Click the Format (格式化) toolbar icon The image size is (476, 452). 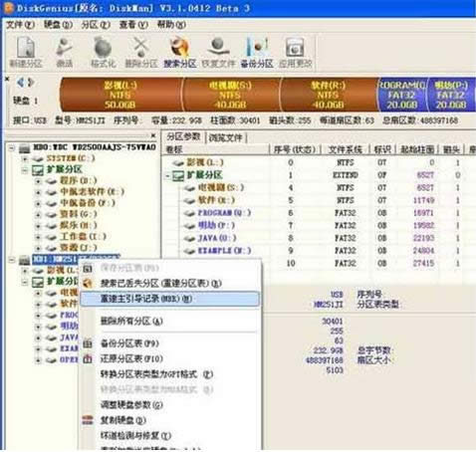click(x=103, y=52)
